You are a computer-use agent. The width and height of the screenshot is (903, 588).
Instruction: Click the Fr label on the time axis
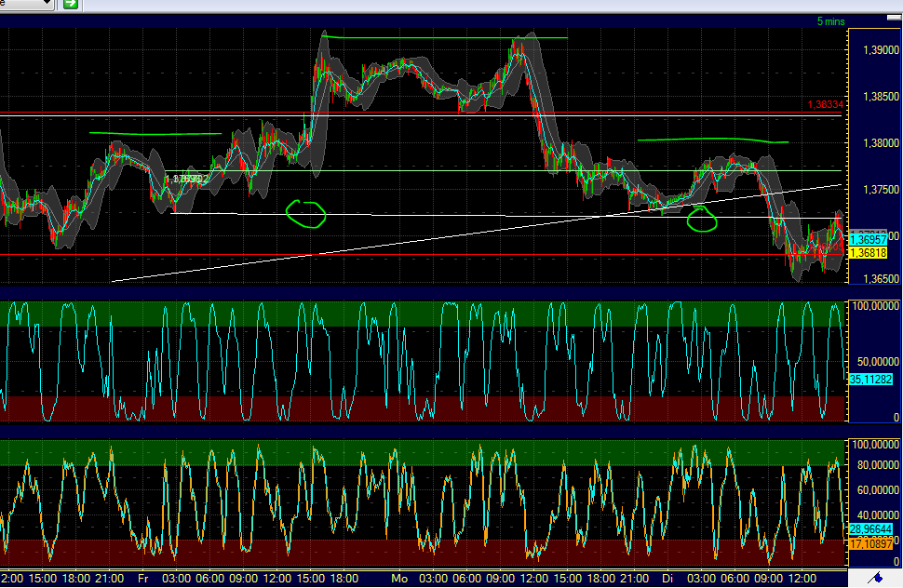click(142, 577)
